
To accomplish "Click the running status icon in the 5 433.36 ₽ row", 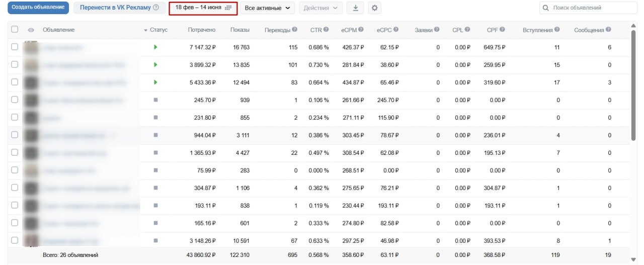I will (155, 82).
